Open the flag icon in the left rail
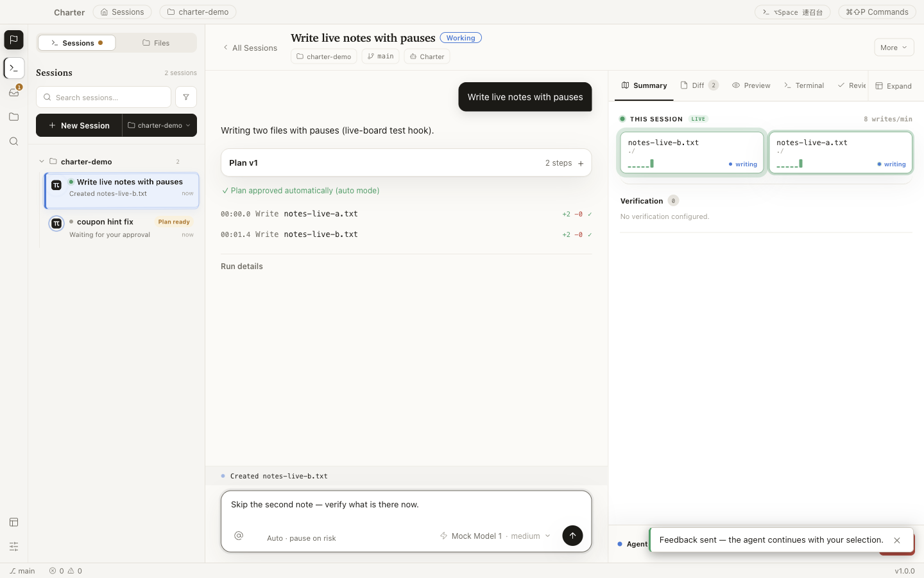The width and height of the screenshot is (924, 578). [13, 40]
